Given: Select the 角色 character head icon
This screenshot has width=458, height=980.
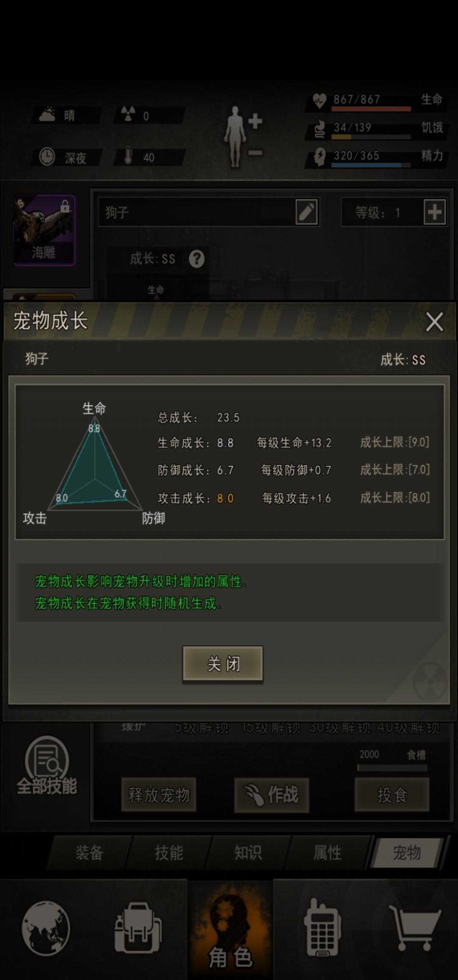Looking at the screenshot, I should [x=230, y=930].
